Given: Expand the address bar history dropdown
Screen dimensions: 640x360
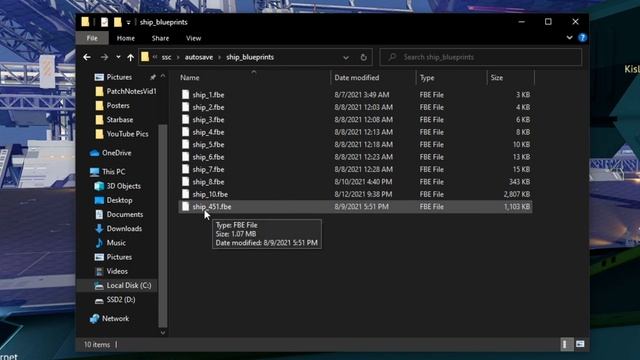Looking at the screenshot, I should 346,58.
